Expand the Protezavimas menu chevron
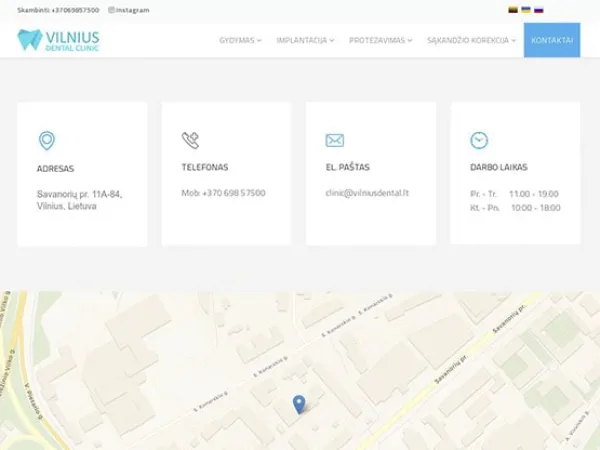This screenshot has width=600, height=450. pos(410,41)
